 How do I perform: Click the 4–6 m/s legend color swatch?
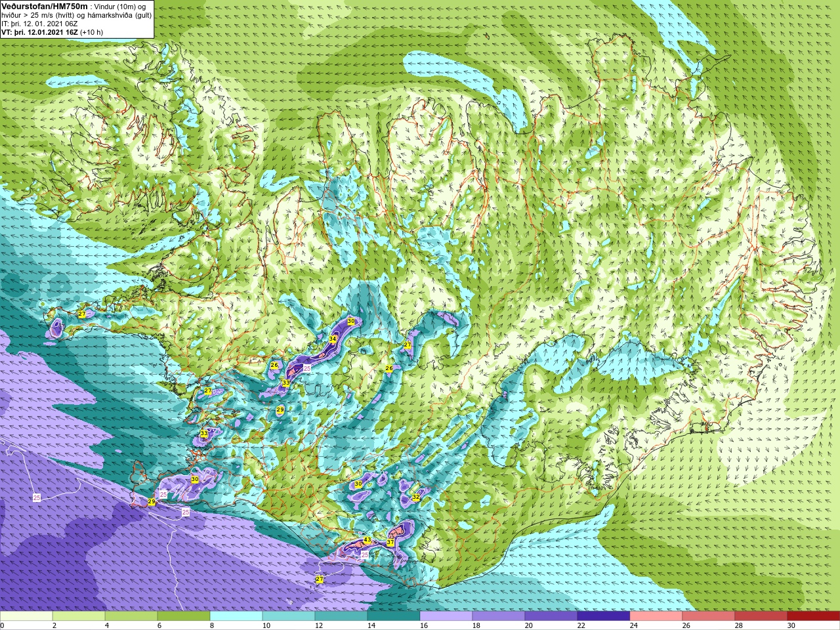click(x=131, y=616)
